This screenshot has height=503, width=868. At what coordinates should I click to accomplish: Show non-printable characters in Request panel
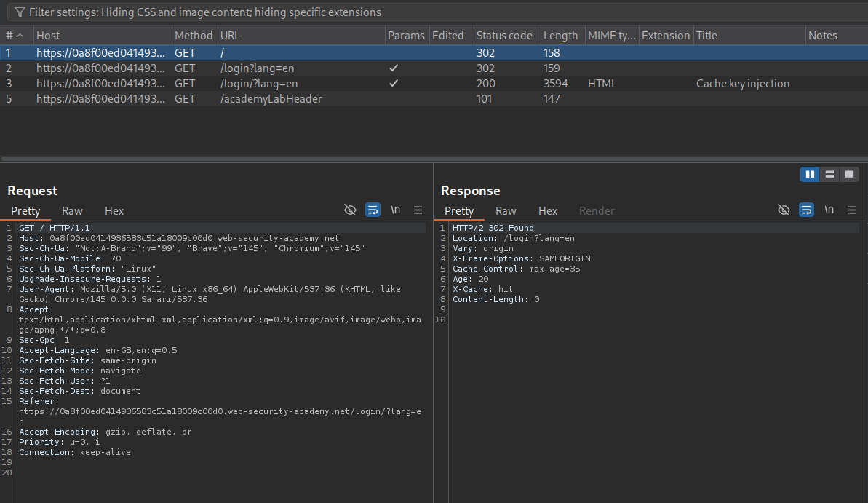tap(395, 210)
